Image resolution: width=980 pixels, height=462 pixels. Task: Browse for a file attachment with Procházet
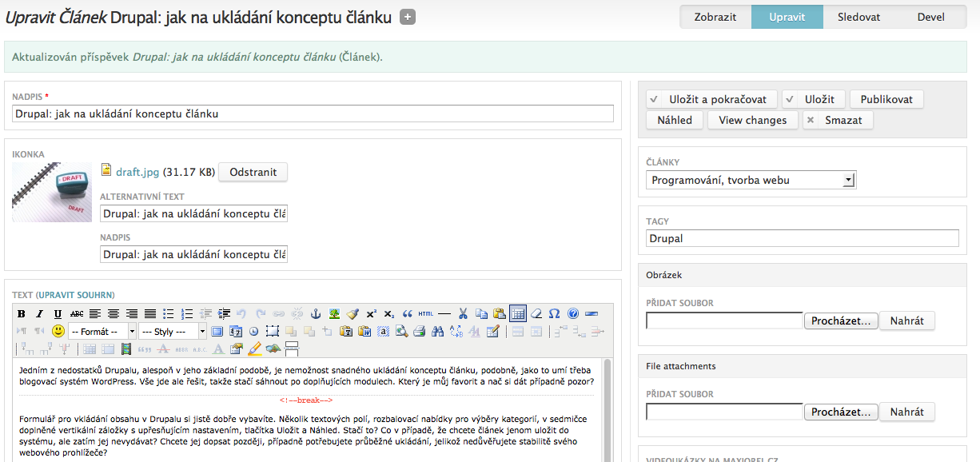[x=841, y=412]
